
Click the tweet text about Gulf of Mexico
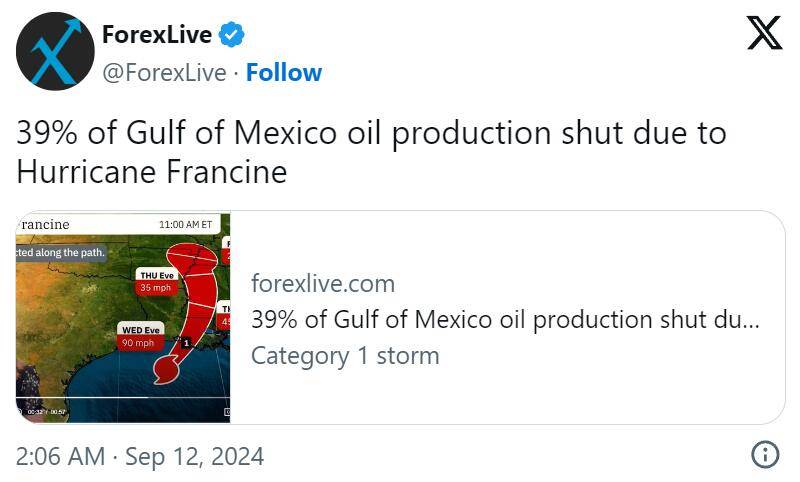pyautogui.click(x=371, y=152)
